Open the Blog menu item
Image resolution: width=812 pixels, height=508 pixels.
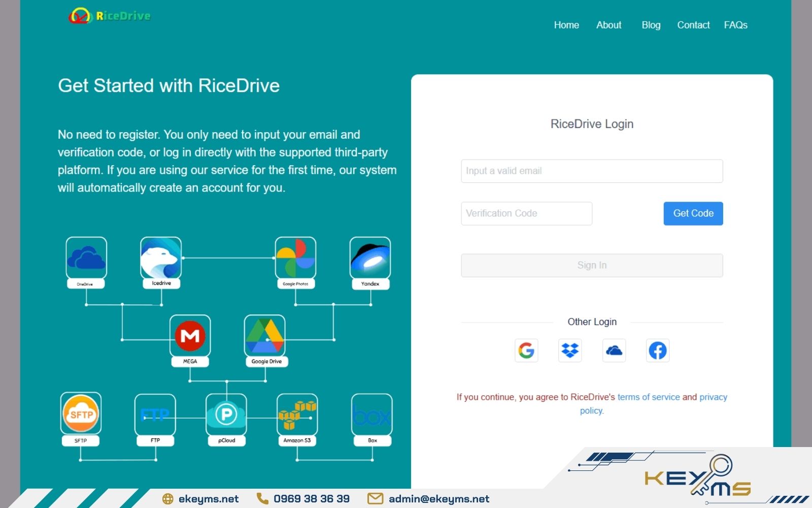pos(651,25)
